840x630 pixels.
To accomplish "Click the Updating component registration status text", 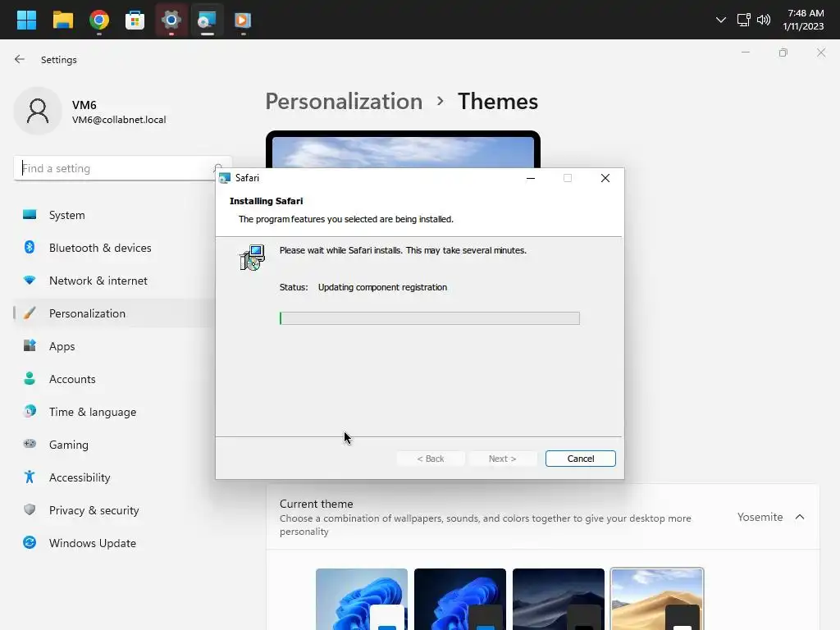I will point(382,287).
